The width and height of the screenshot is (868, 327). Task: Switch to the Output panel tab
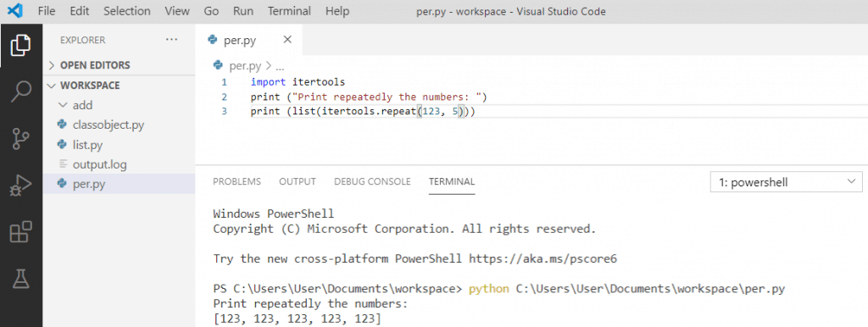pos(298,181)
